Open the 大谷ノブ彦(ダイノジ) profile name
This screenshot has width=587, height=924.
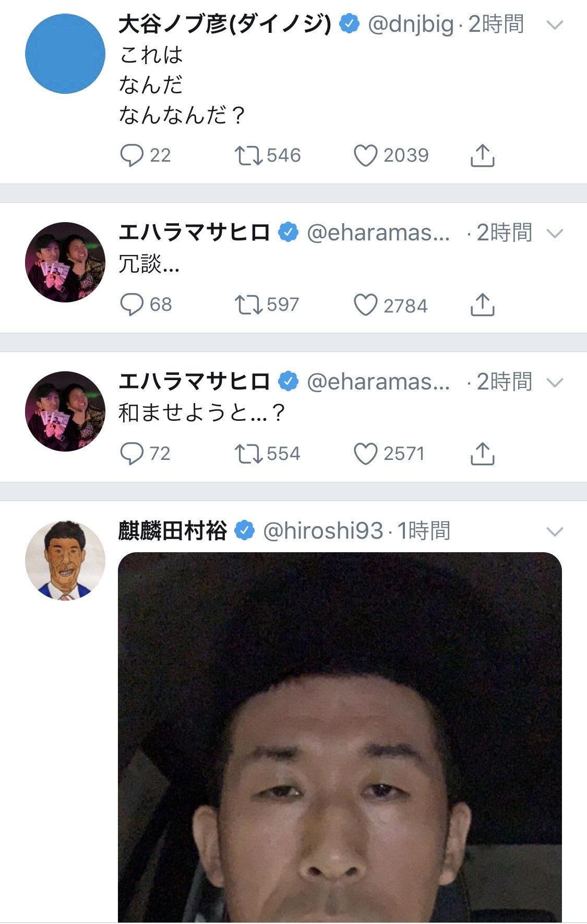click(225, 25)
